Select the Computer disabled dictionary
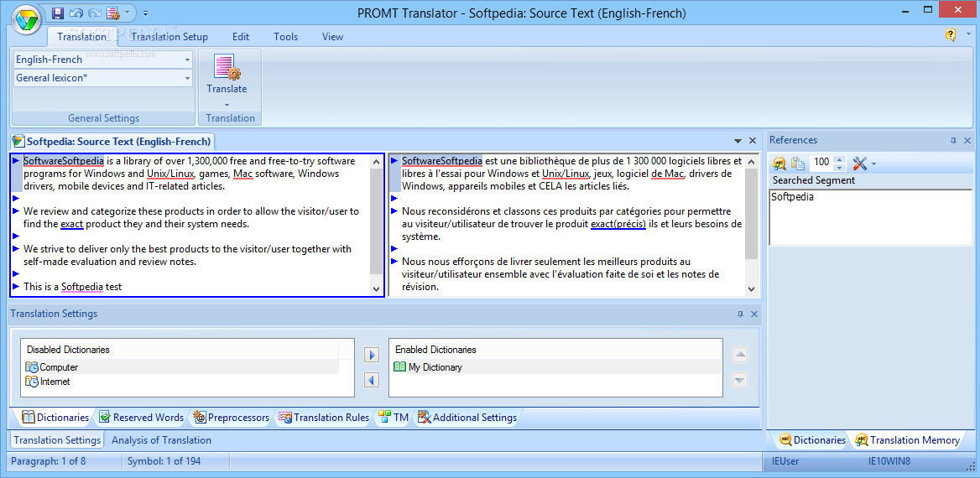 point(53,367)
